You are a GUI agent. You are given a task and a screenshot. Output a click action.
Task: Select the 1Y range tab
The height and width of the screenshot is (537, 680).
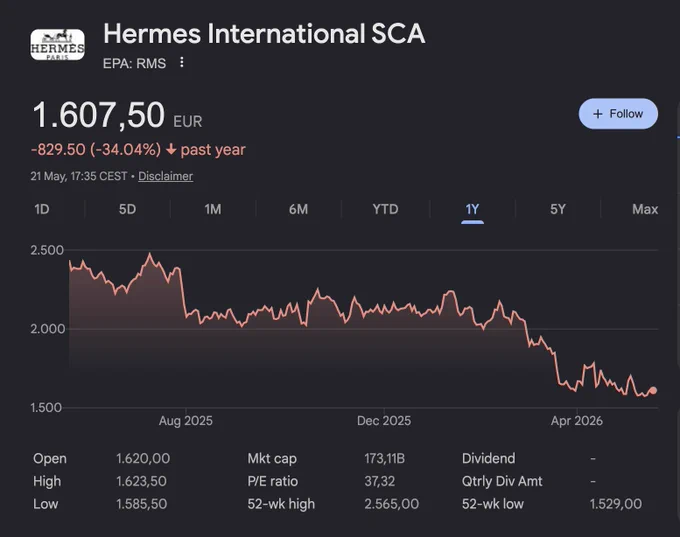pyautogui.click(x=472, y=209)
